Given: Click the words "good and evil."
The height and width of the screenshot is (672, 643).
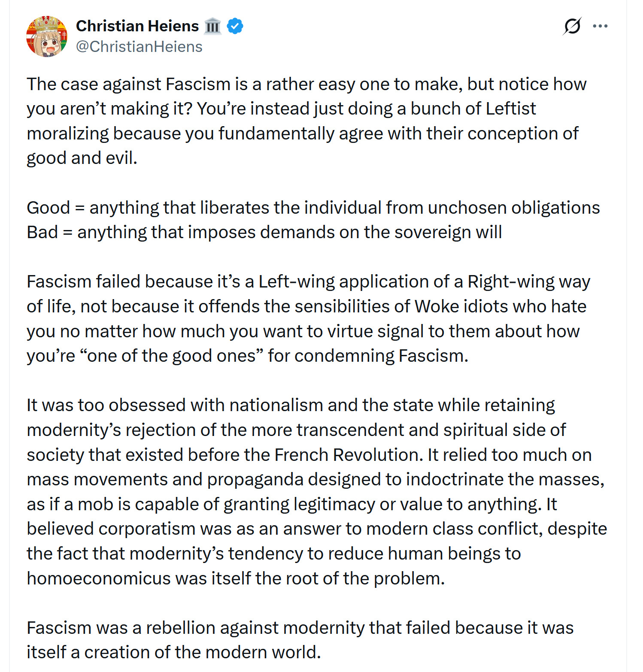Looking at the screenshot, I should (x=82, y=158).
